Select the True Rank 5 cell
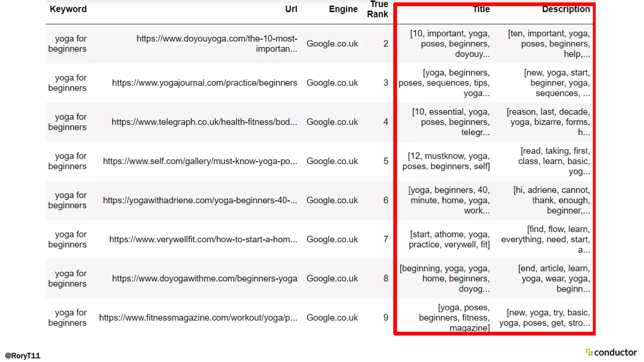Image resolution: width=644 pixels, height=362 pixels. pos(386,161)
